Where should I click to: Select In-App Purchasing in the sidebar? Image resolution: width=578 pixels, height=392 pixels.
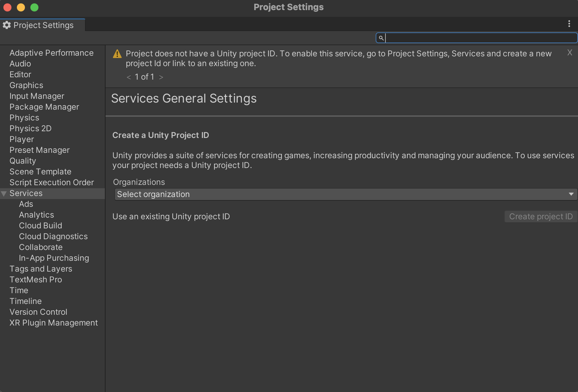(x=54, y=258)
